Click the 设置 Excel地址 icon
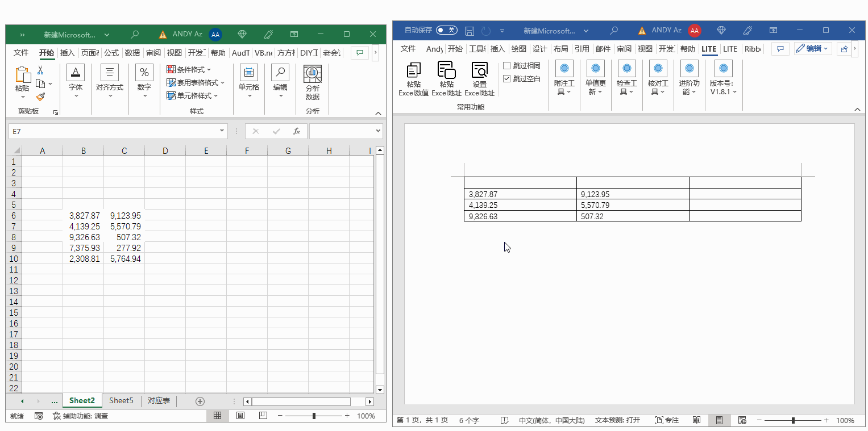Viewport: 868px width, 431px height. coord(479,70)
